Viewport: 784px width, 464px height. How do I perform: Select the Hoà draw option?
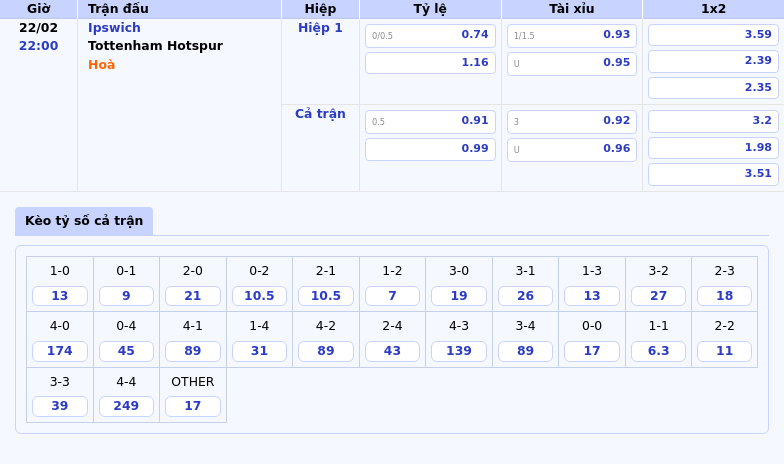pos(101,65)
